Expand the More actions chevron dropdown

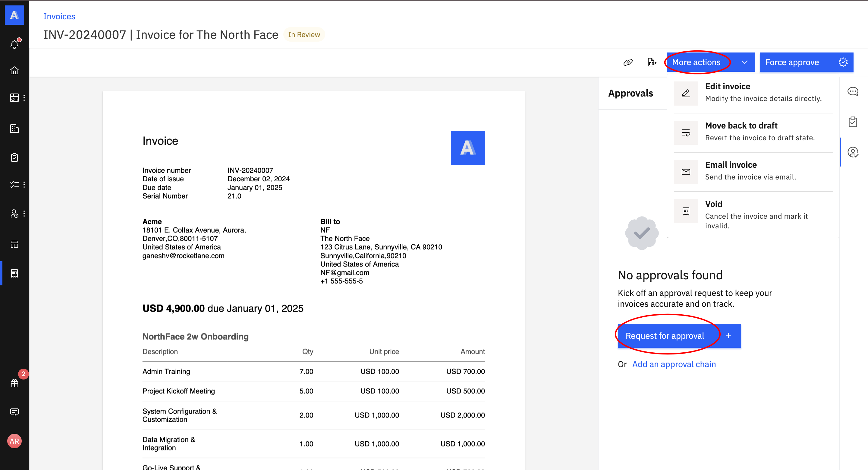tap(745, 62)
